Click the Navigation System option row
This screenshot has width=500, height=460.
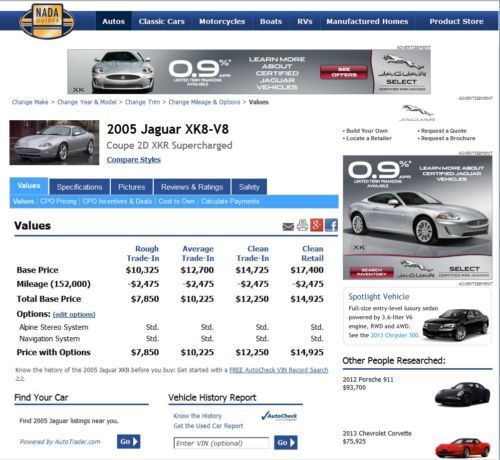pyautogui.click(x=170, y=339)
